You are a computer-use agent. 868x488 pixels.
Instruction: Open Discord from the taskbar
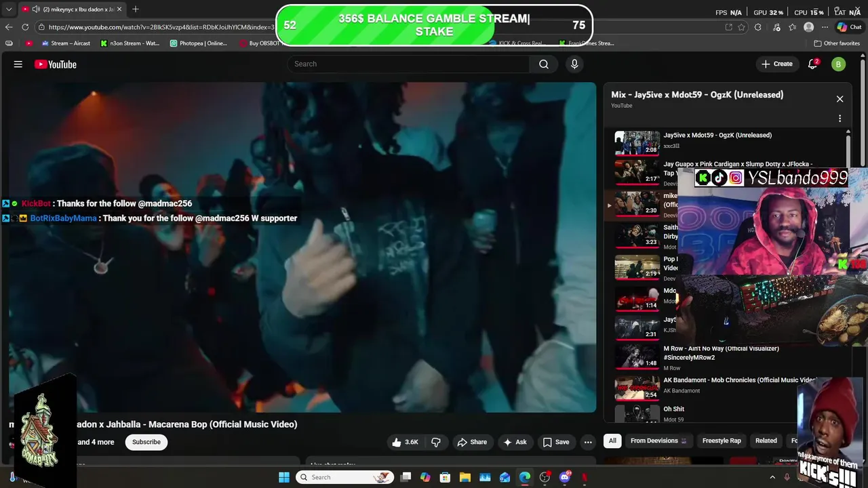565,477
